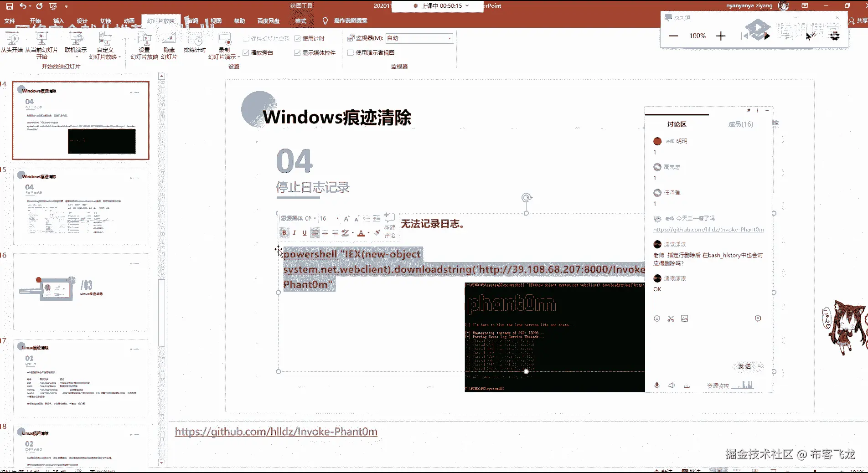Click the Save icon in quick access toolbar

pyautogui.click(x=9, y=6)
